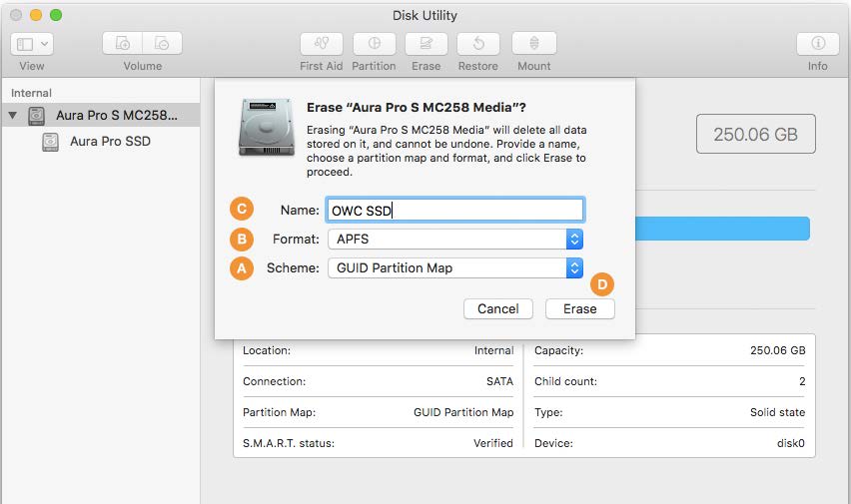Choose the Restore toolbar icon
This screenshot has width=851, height=504.
click(478, 43)
